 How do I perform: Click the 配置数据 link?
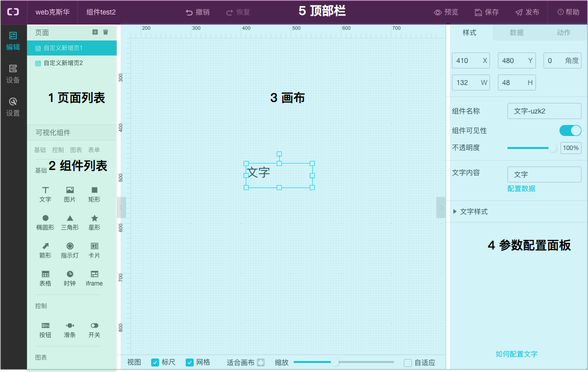click(521, 188)
